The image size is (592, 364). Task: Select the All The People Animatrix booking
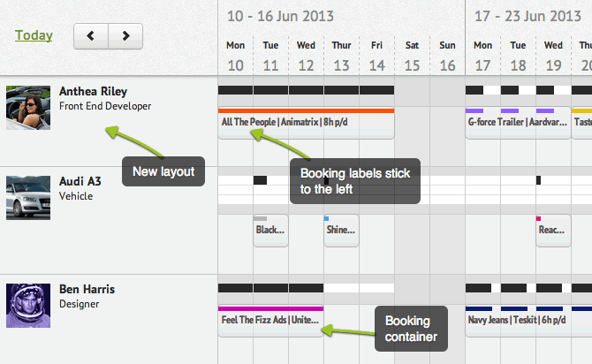point(307,124)
